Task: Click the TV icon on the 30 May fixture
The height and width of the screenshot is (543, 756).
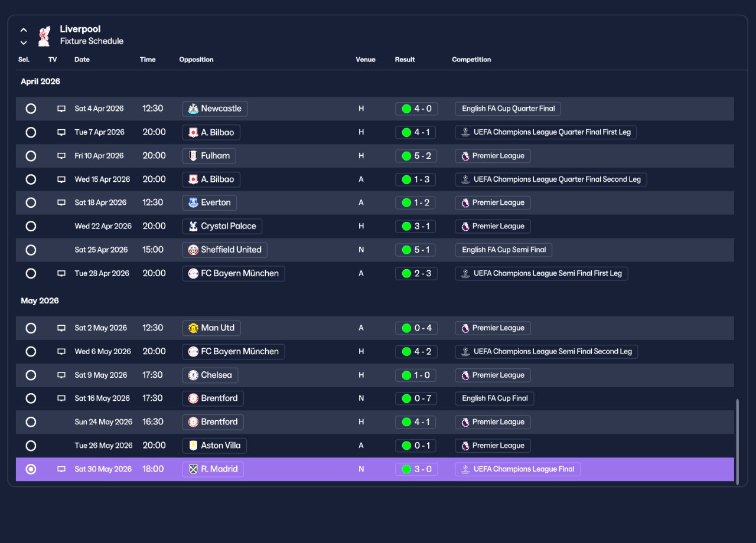Action: point(61,469)
